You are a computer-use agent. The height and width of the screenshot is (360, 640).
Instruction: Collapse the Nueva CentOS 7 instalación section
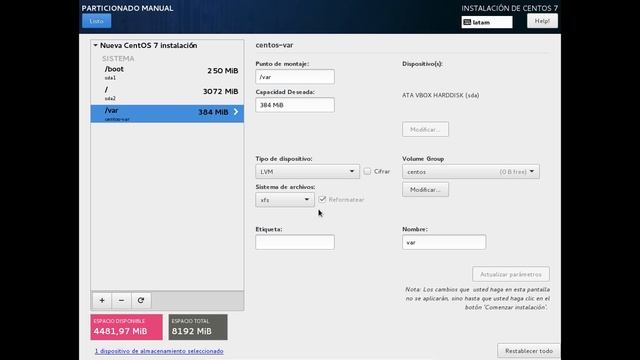95,45
